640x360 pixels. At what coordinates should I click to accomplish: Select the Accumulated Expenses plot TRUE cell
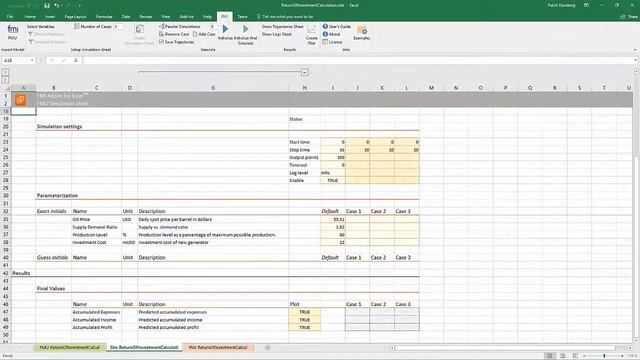(x=304, y=312)
